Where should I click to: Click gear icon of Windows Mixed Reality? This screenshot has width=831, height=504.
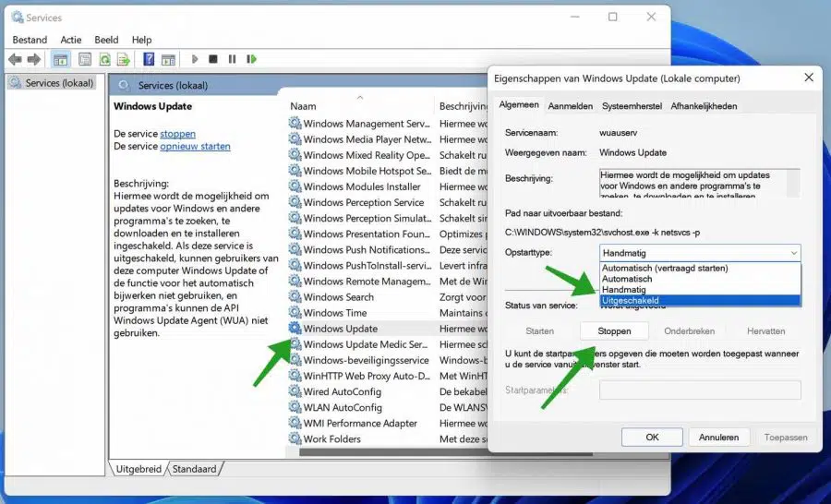click(x=295, y=155)
